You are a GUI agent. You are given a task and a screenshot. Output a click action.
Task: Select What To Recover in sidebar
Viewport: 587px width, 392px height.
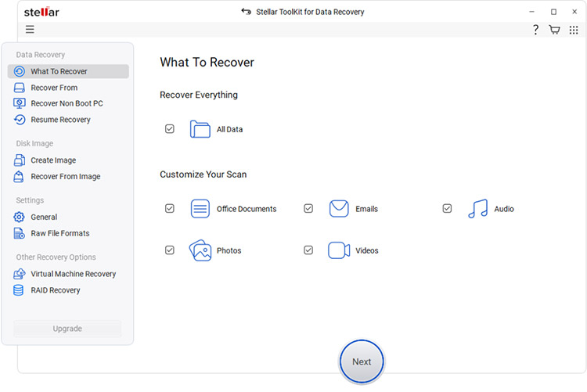[x=68, y=71]
